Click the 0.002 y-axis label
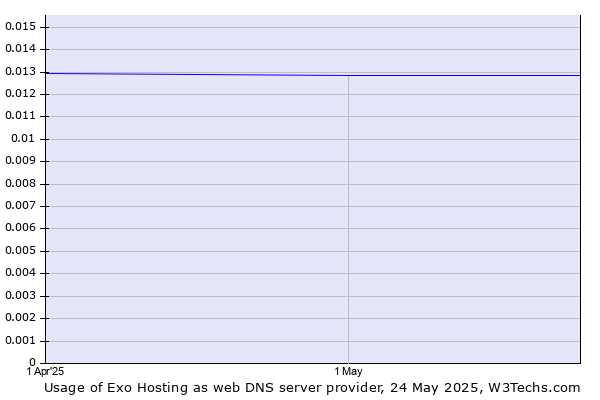600x400 pixels. click(x=20, y=318)
